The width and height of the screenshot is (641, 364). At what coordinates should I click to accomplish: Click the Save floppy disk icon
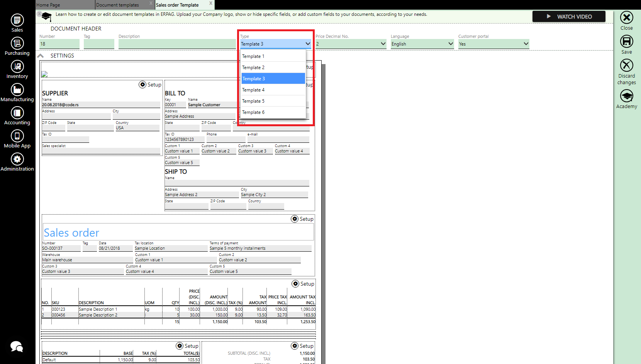point(626,41)
